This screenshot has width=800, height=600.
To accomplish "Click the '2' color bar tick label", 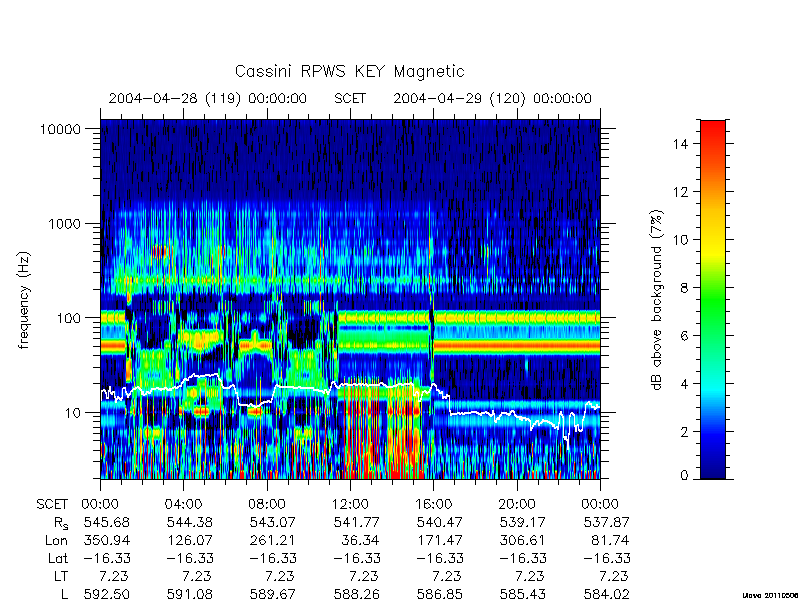I will click(684, 432).
